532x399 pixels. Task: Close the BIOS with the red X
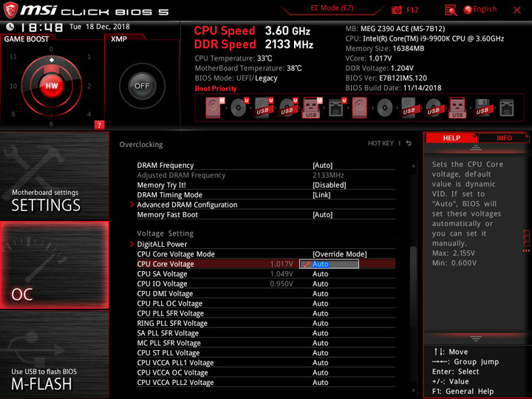(517, 10)
